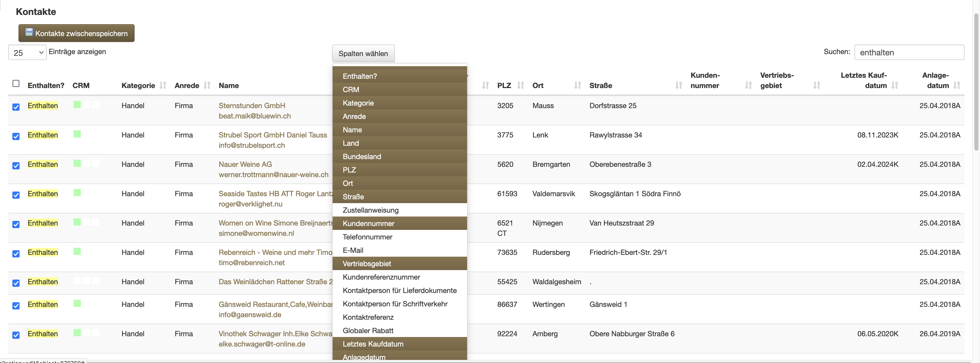Open the entries-per-page dropdown showing 25
980x363 pixels.
click(27, 53)
